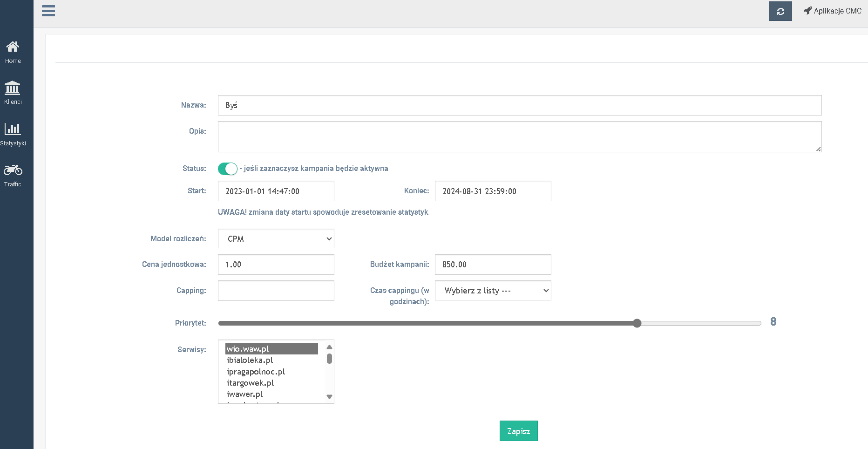Select ibialoleka.pl in Serwisy list
Viewport: 868px width, 449px height.
coord(271,360)
